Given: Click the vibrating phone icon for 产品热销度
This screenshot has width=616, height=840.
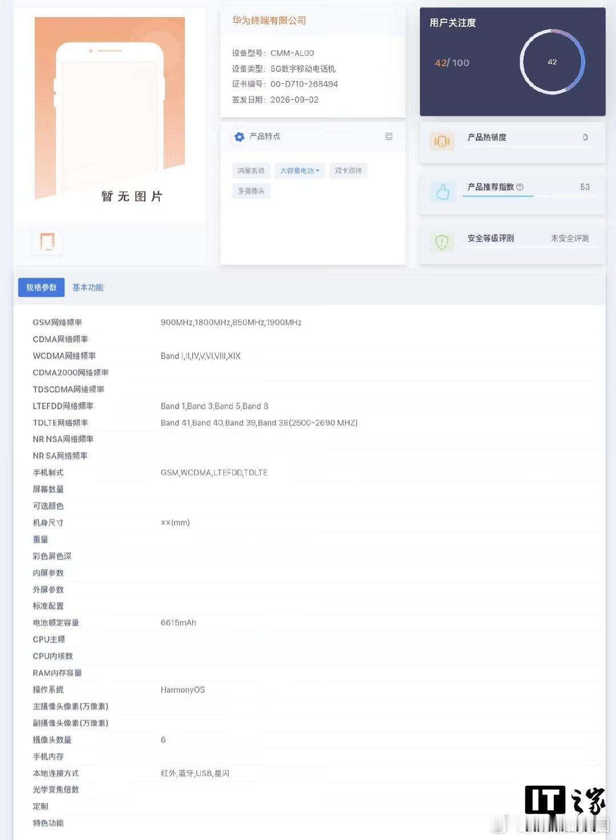Looking at the screenshot, I should click(442, 141).
